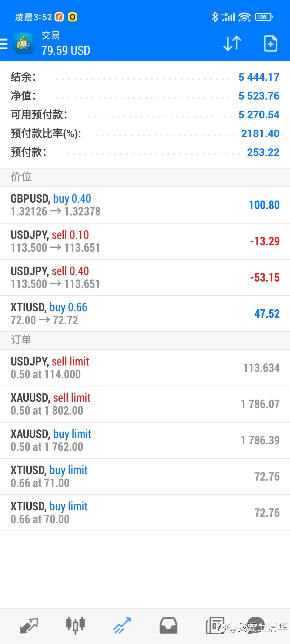Open the XTIUSD buy 0.66 position
The width and height of the screenshot is (290, 644).
click(145, 314)
